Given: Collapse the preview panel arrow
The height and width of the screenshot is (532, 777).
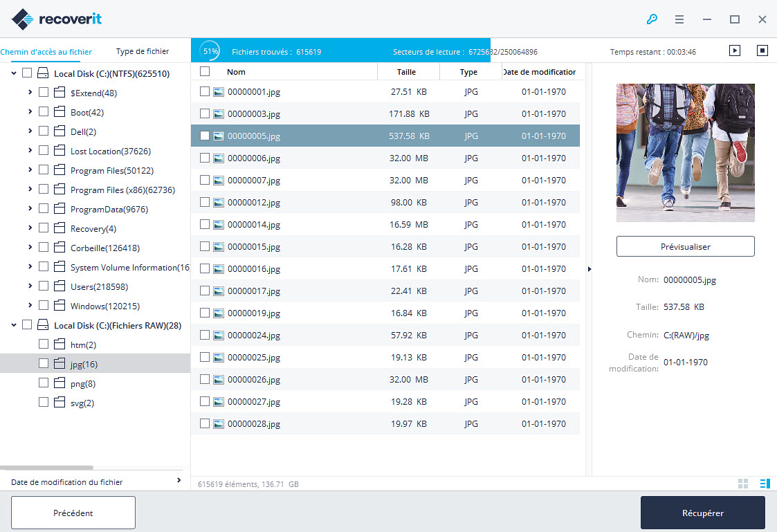Looking at the screenshot, I should click(589, 269).
